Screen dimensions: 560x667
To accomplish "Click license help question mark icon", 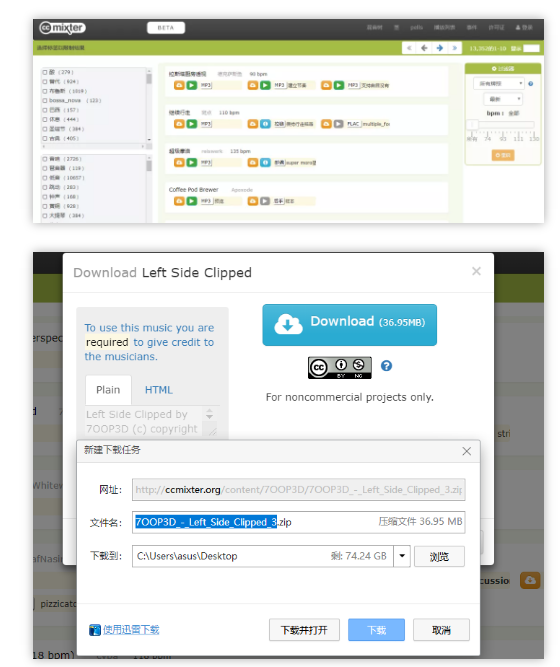I will pos(386,366).
